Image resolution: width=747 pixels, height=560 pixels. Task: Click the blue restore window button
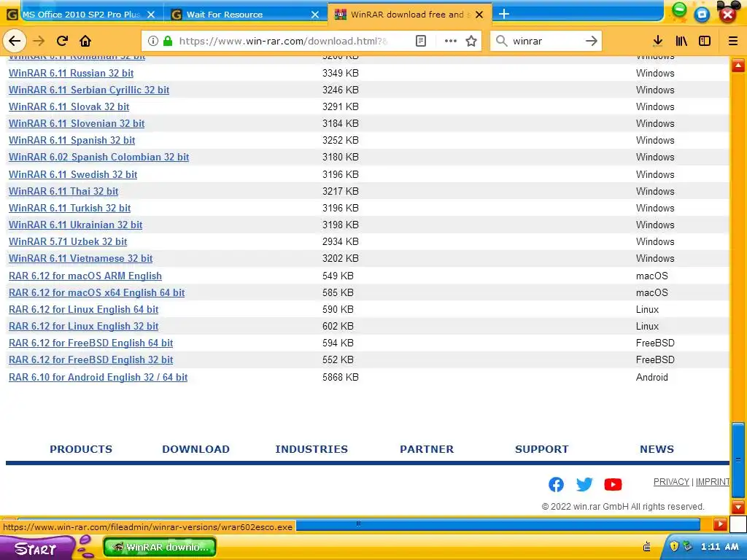(702, 15)
